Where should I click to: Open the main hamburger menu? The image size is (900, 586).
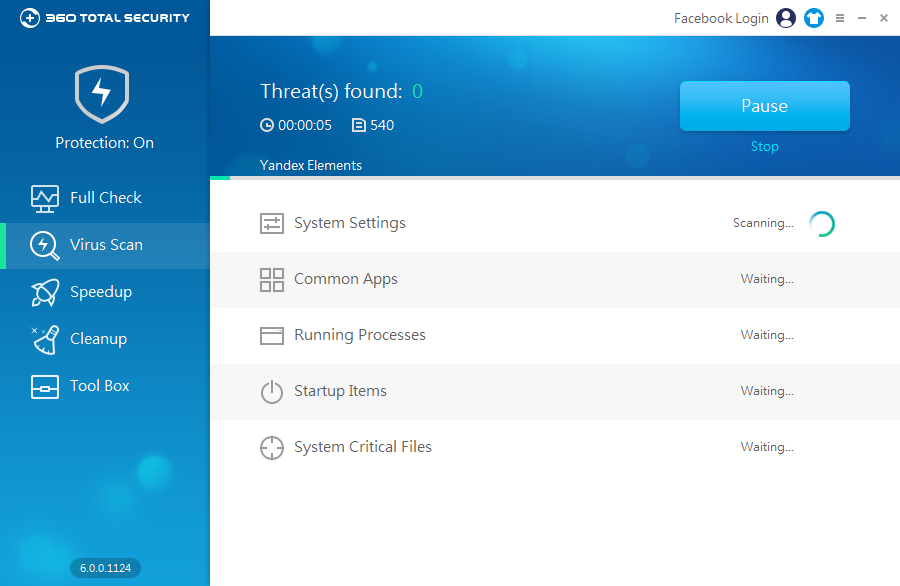pos(840,18)
